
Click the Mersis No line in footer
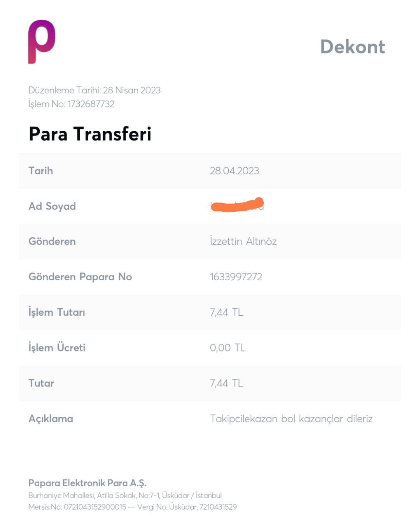coord(133,507)
